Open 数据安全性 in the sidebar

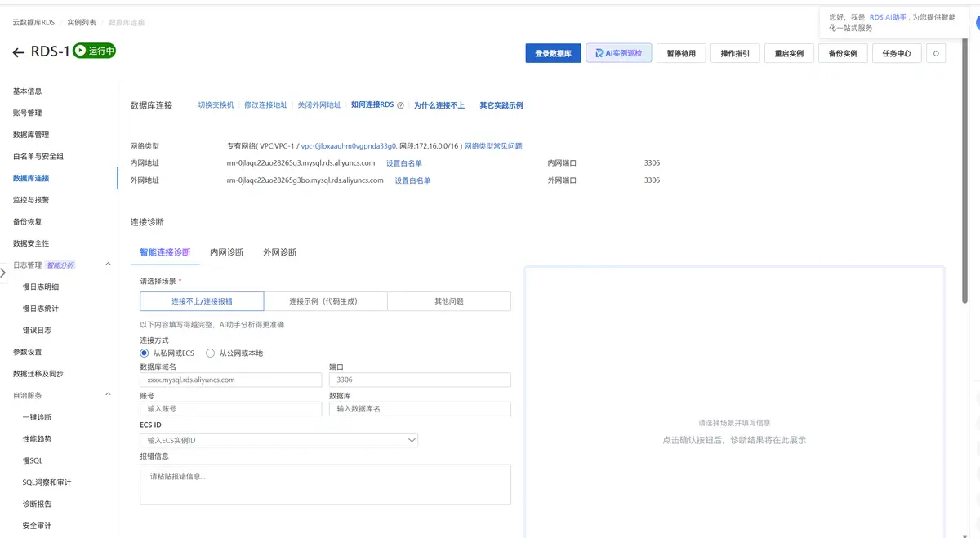(x=31, y=243)
